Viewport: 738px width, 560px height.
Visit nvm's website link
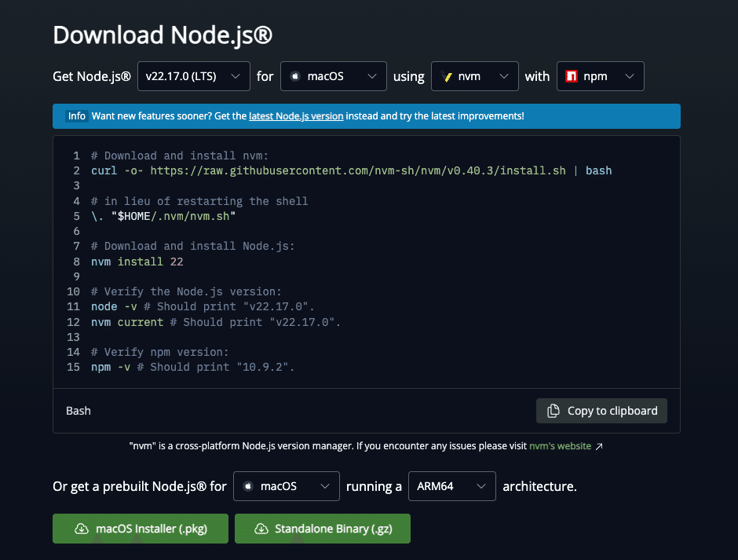click(560, 446)
